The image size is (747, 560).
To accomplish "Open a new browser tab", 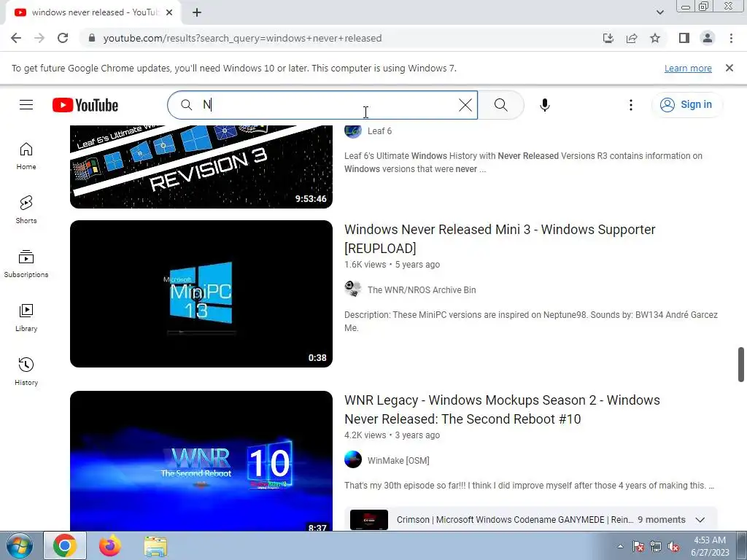I will point(197,12).
